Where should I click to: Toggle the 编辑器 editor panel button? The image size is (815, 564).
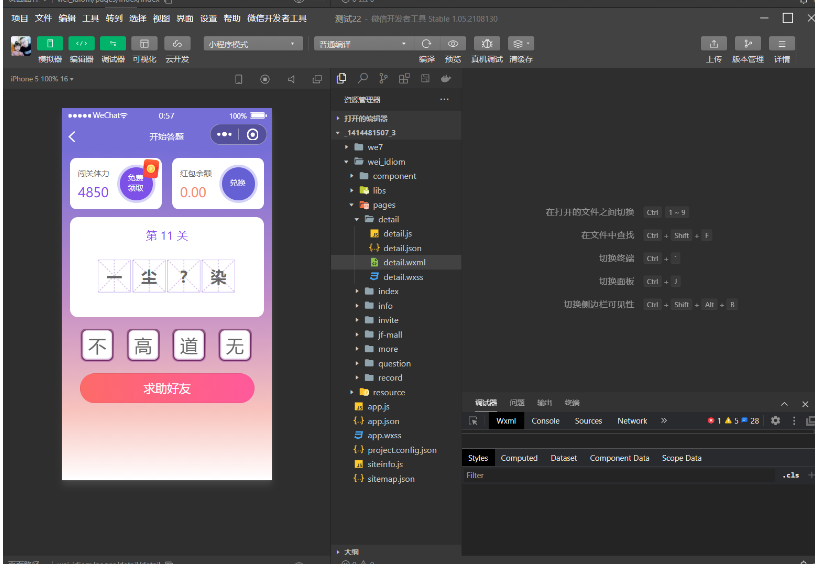82,44
